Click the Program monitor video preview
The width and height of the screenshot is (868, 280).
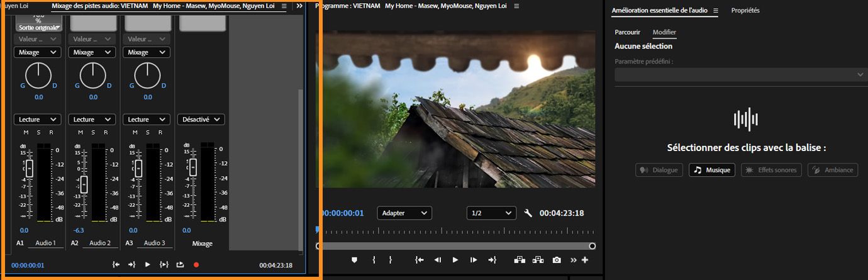point(455,109)
